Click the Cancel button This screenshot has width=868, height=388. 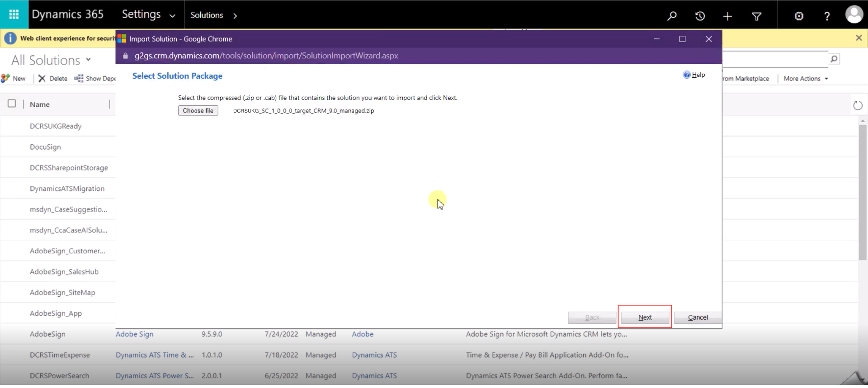pos(698,317)
